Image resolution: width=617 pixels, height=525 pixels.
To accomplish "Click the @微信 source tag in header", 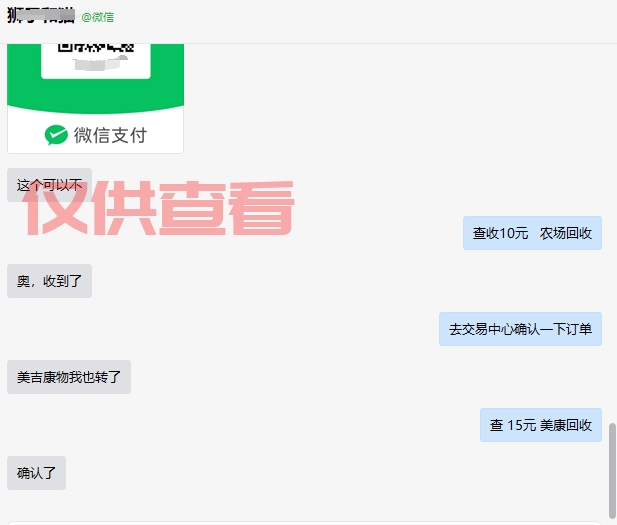I will click(98, 17).
